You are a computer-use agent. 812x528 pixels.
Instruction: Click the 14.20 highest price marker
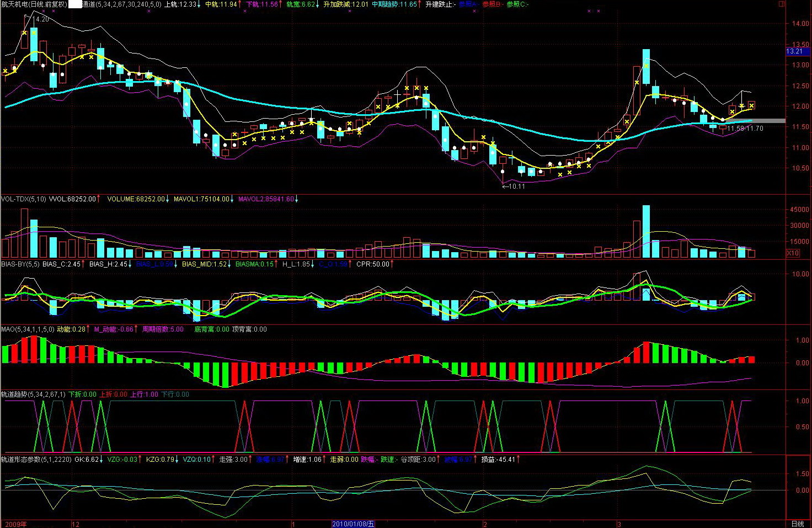[x=41, y=19]
